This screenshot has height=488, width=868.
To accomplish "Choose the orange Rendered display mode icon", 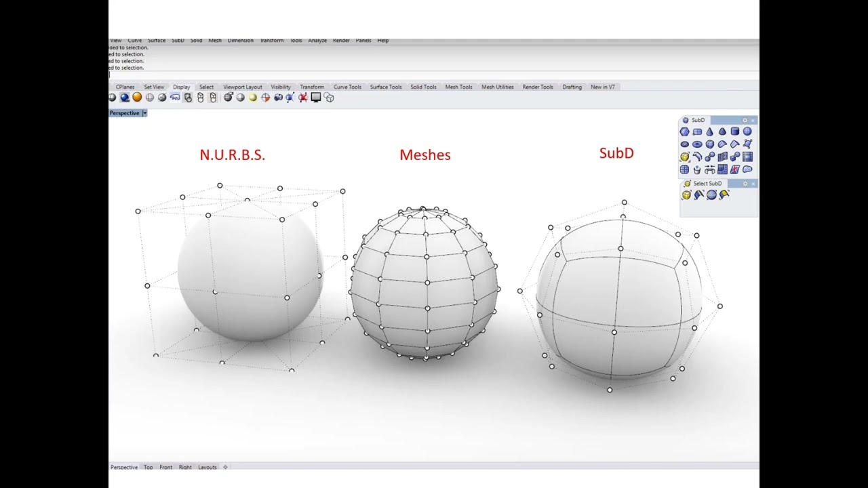I will pos(137,98).
